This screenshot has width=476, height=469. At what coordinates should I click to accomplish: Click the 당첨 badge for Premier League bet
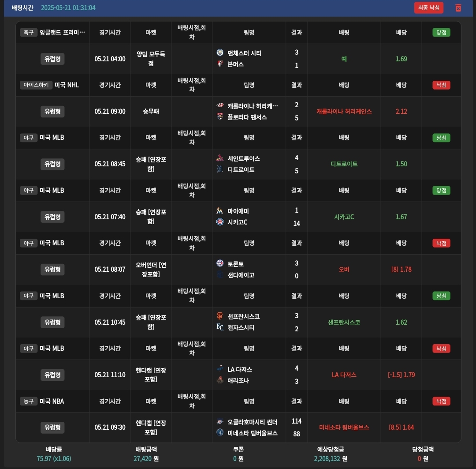click(x=441, y=32)
